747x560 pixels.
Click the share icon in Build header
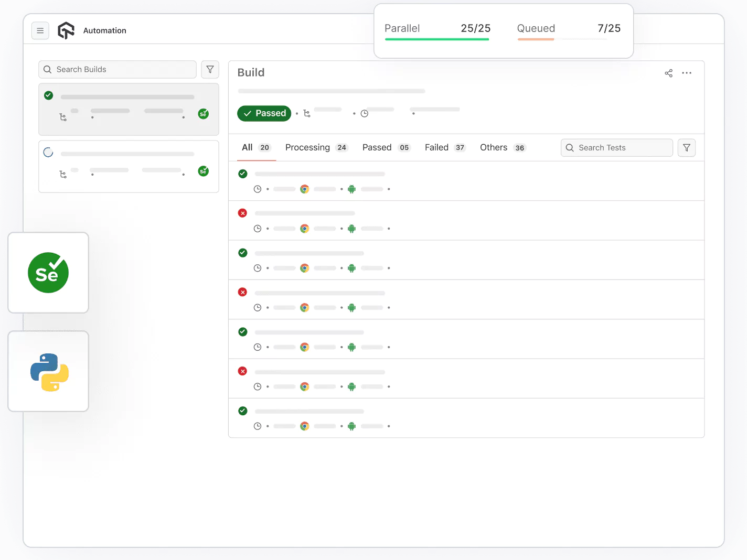point(668,73)
